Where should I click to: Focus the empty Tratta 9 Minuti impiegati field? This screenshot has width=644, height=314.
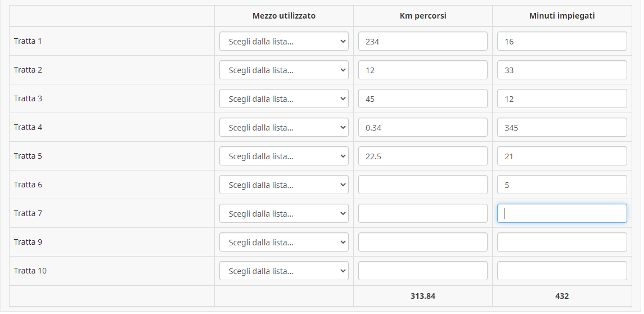(x=561, y=242)
